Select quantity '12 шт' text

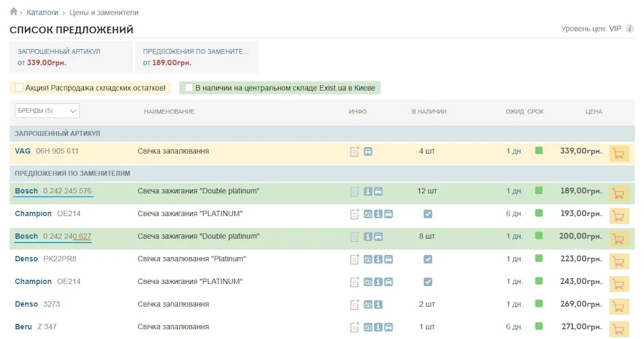click(427, 191)
